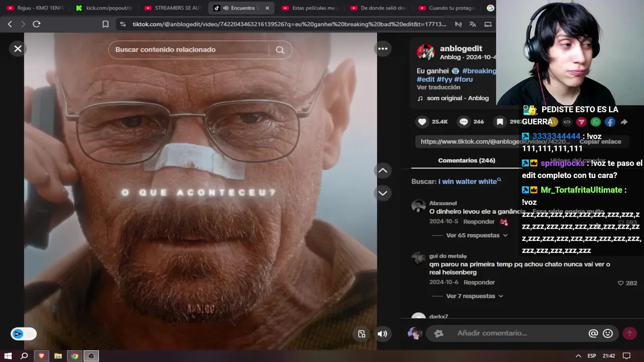Insert a mention with the @ icon

coord(593,333)
